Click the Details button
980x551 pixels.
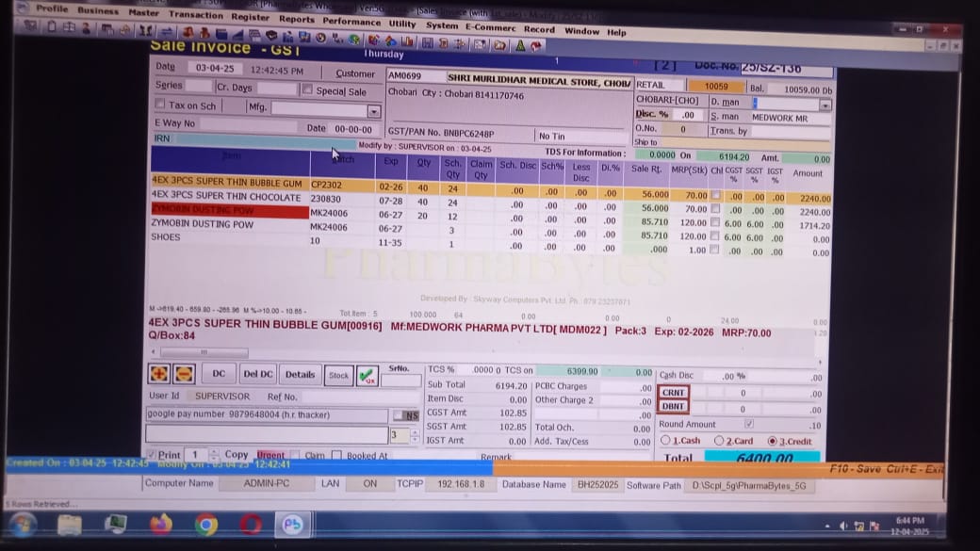[300, 374]
